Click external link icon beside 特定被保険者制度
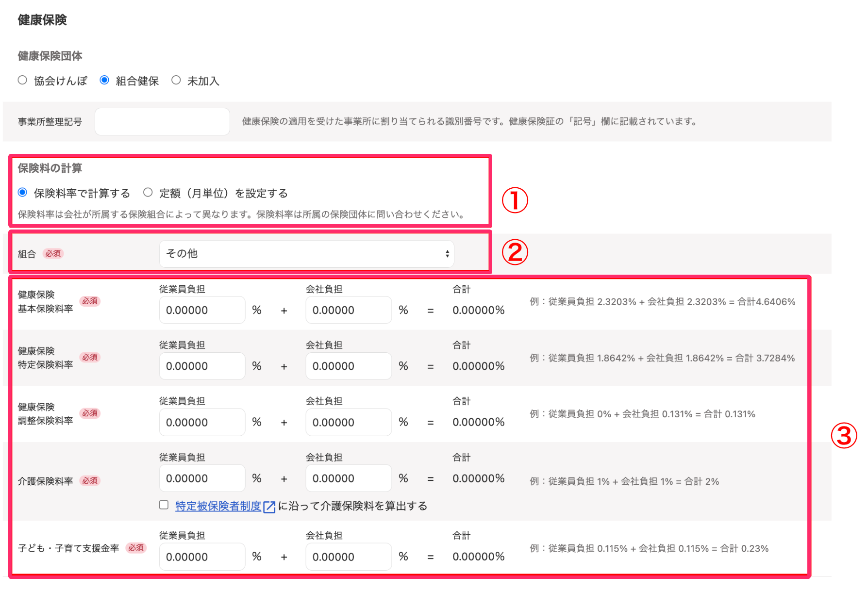This screenshot has width=868, height=591. pos(269,507)
